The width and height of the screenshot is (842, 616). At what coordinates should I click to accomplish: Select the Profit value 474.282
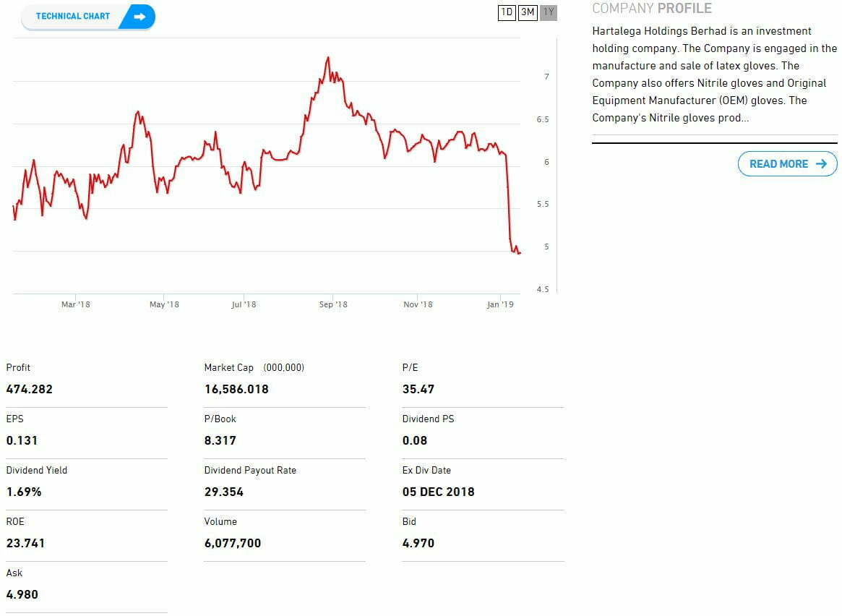pyautogui.click(x=30, y=389)
